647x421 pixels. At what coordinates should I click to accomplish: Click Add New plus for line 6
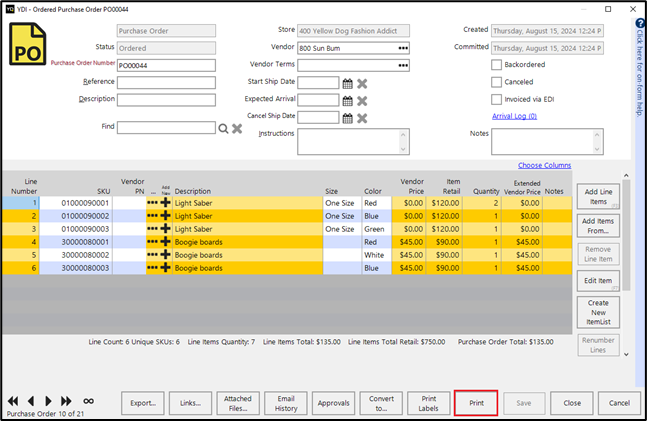pyautogui.click(x=165, y=268)
